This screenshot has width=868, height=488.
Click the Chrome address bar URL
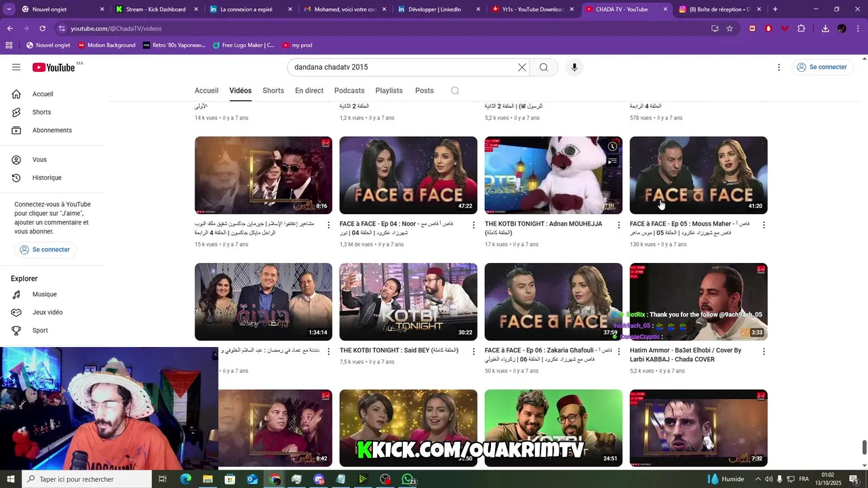pyautogui.click(x=116, y=28)
